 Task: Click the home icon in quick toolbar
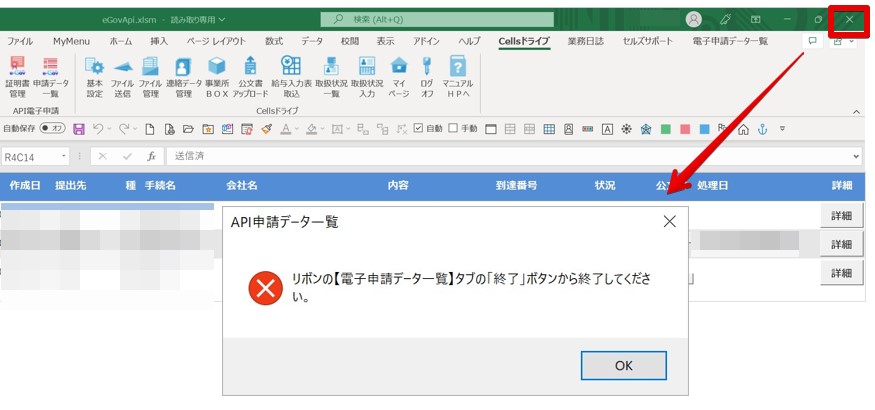point(743,129)
